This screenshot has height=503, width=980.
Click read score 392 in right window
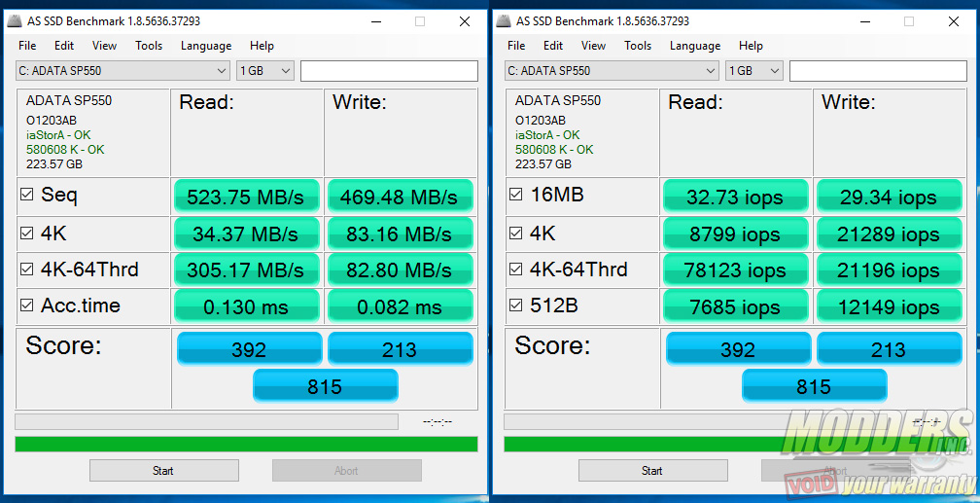[x=738, y=348]
